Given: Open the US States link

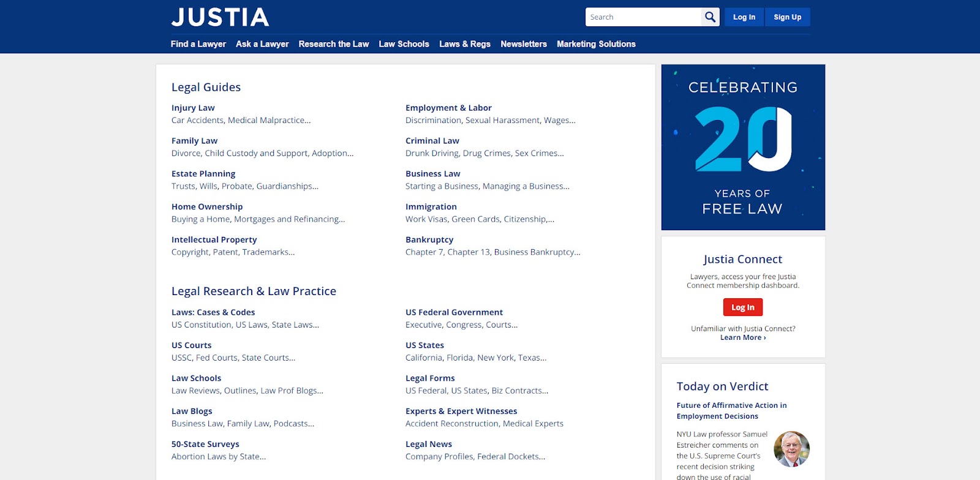Looking at the screenshot, I should coord(424,345).
